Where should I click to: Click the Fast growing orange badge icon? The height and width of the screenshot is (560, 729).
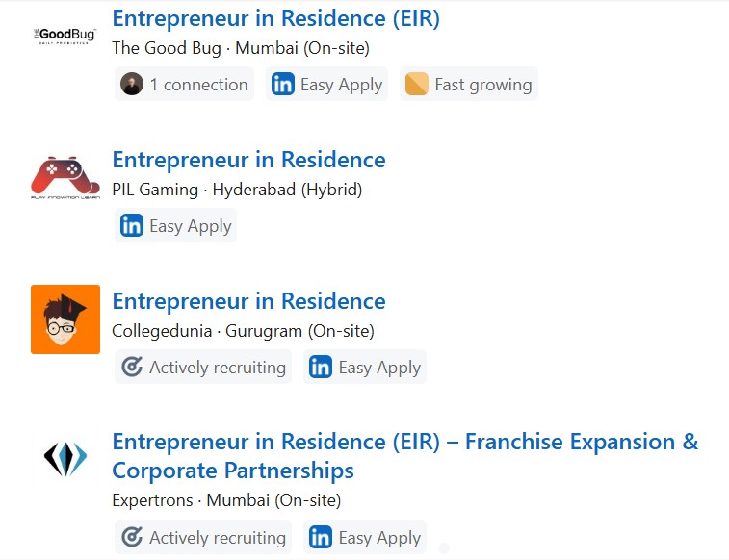point(416,85)
